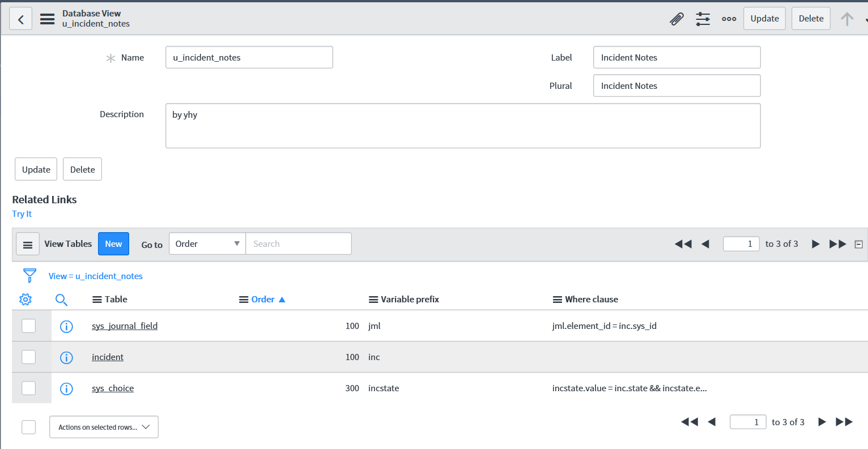This screenshot has width=868, height=449.
Task: Open the info icon beside sys_journal_field
Action: click(66, 326)
